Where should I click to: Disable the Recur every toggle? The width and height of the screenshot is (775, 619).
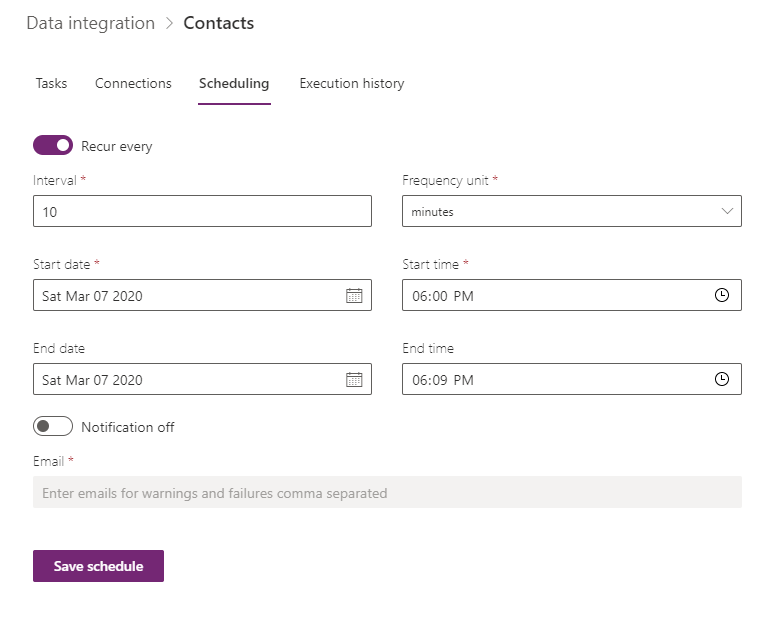(x=53, y=146)
